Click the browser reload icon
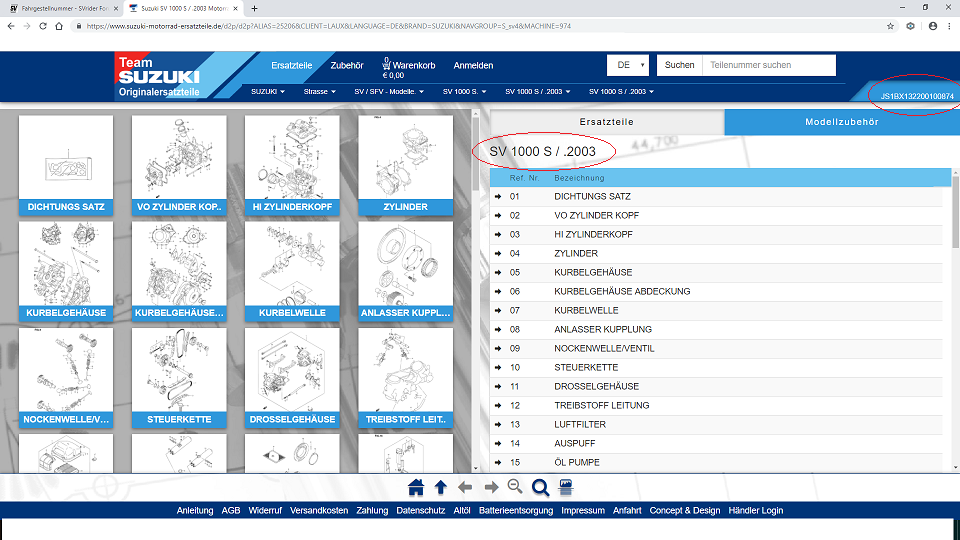The image size is (960, 540). click(x=43, y=26)
